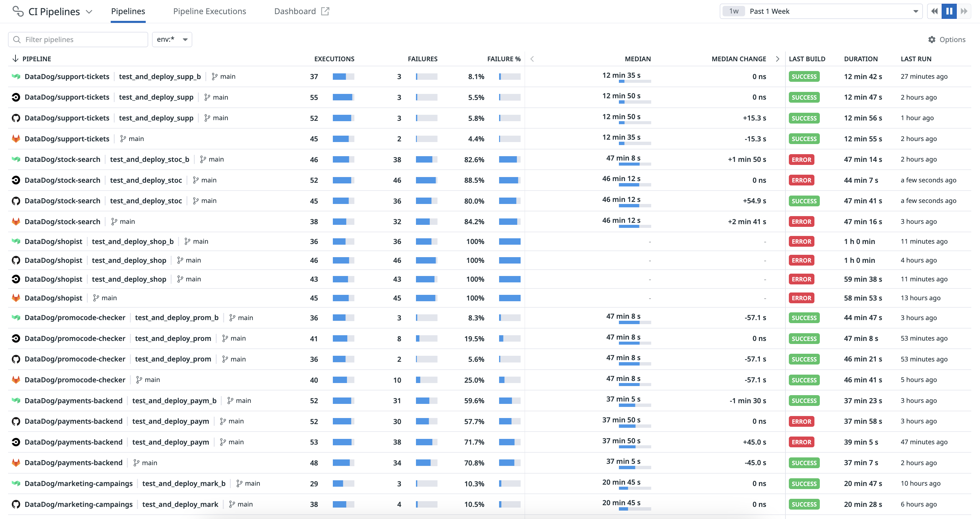Open test_and_deploy_mark_b pipeline link

point(184,484)
